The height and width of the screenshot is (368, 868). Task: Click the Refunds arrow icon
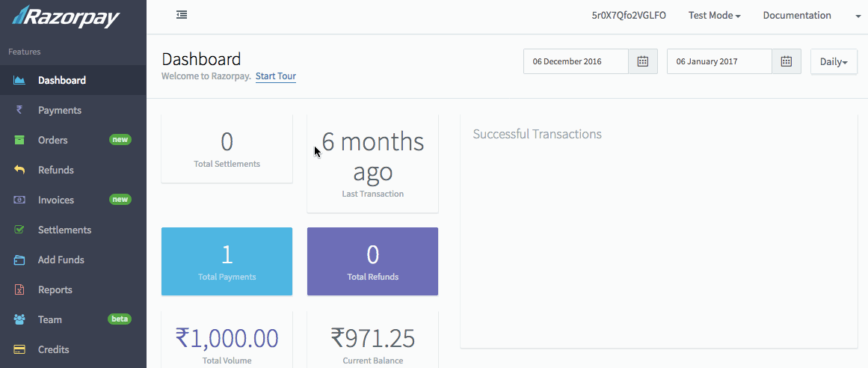(x=20, y=170)
